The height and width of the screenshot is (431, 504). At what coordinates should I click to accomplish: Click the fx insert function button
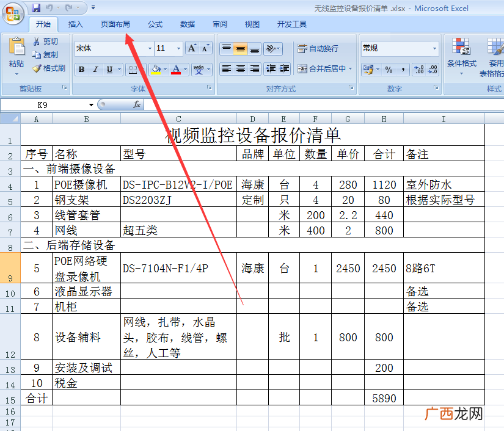tap(137, 105)
